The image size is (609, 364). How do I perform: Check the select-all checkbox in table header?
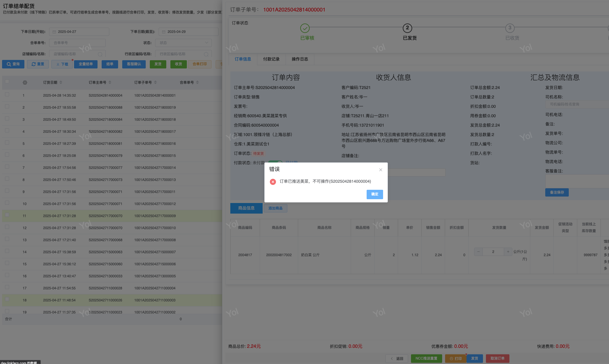pyautogui.click(x=7, y=81)
